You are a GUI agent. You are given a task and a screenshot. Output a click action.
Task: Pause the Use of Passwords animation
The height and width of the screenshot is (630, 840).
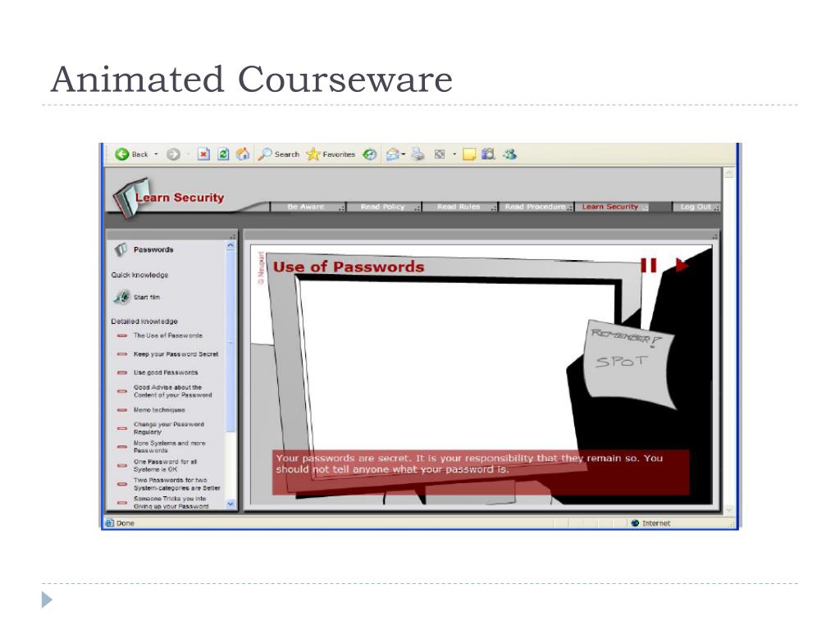pyautogui.click(x=648, y=265)
